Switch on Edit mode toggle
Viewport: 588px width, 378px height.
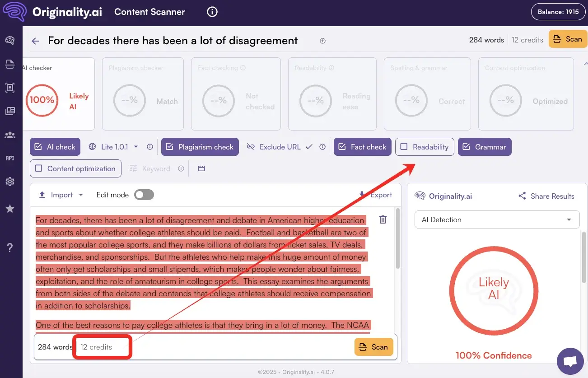pyautogui.click(x=144, y=195)
